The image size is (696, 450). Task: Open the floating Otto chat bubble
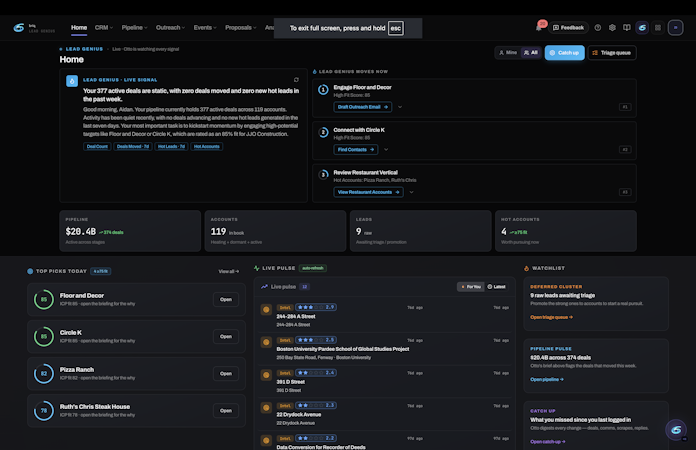point(676,430)
